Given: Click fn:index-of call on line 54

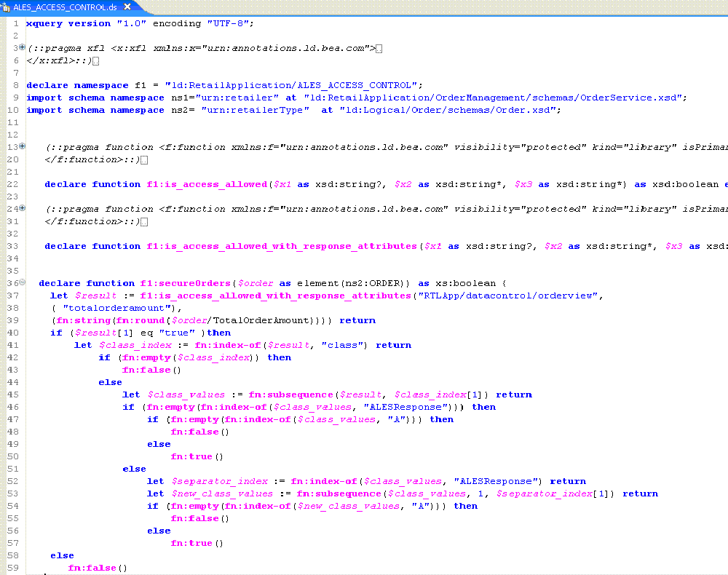Looking at the screenshot, I should coord(258,507).
